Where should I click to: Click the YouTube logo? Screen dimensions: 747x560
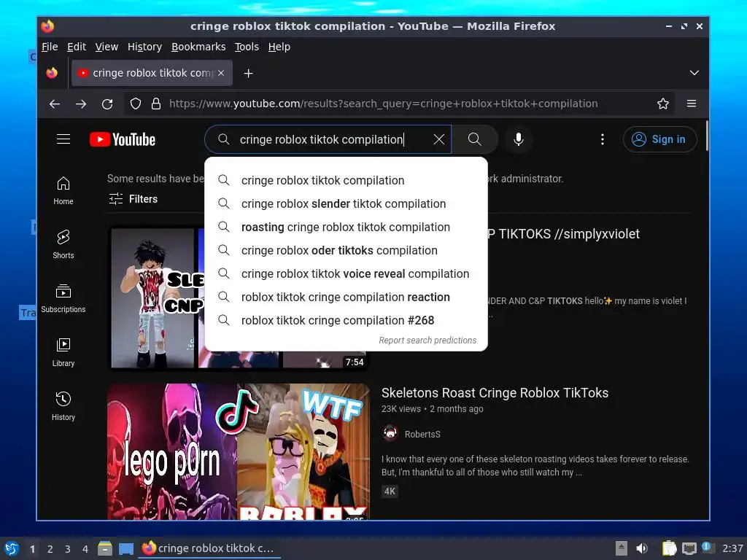click(123, 139)
